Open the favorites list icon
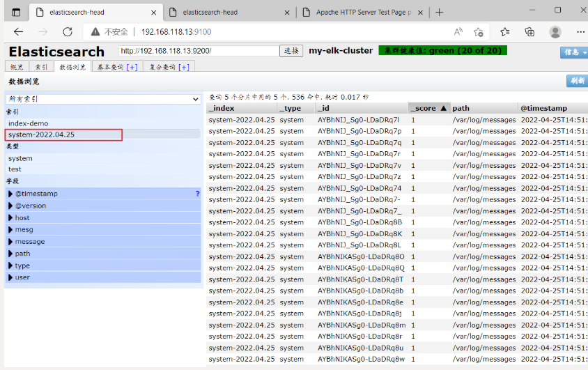This screenshot has width=588, height=370. point(505,32)
